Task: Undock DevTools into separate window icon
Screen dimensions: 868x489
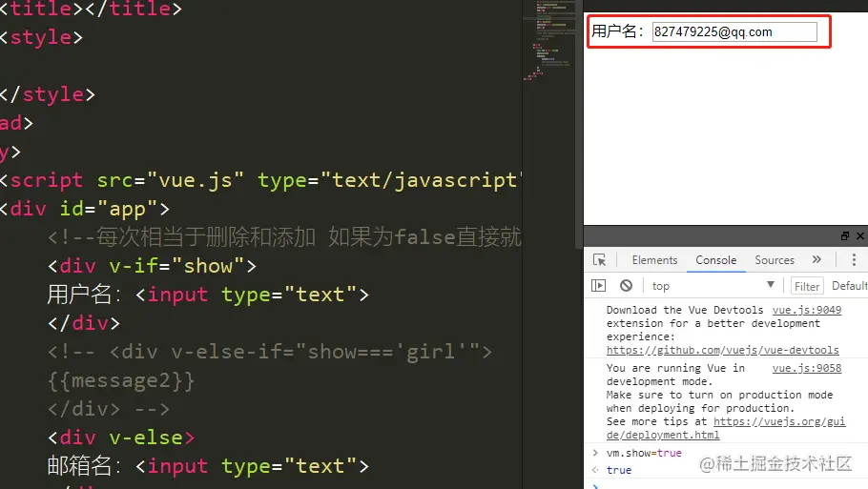Action: 845,235
